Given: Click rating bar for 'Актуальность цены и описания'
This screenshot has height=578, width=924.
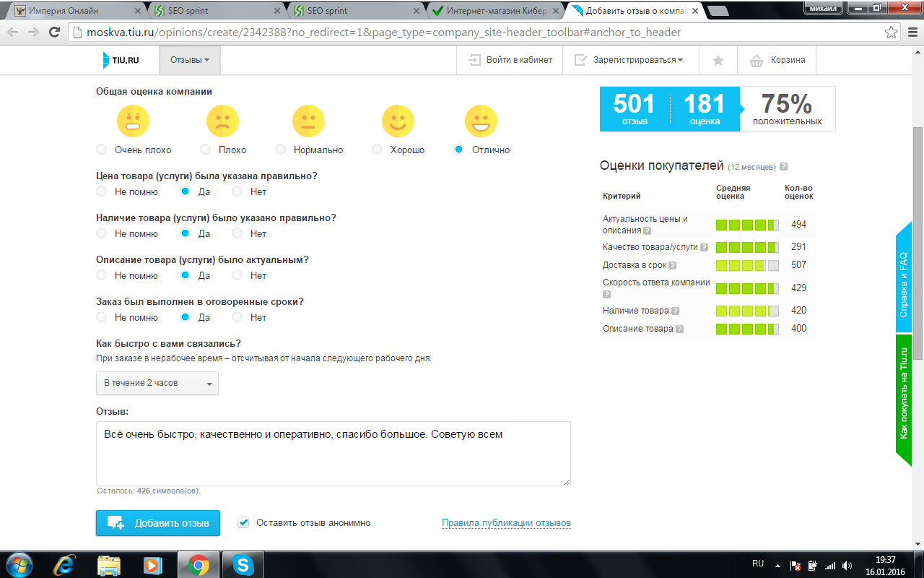Looking at the screenshot, I should point(747,225).
